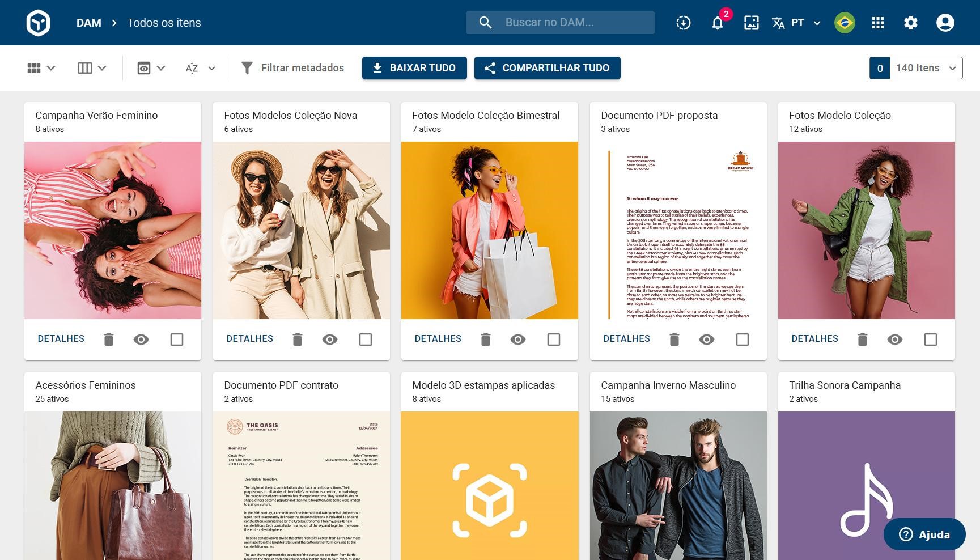Select the Documento PDF proposta checkbox

[743, 340]
